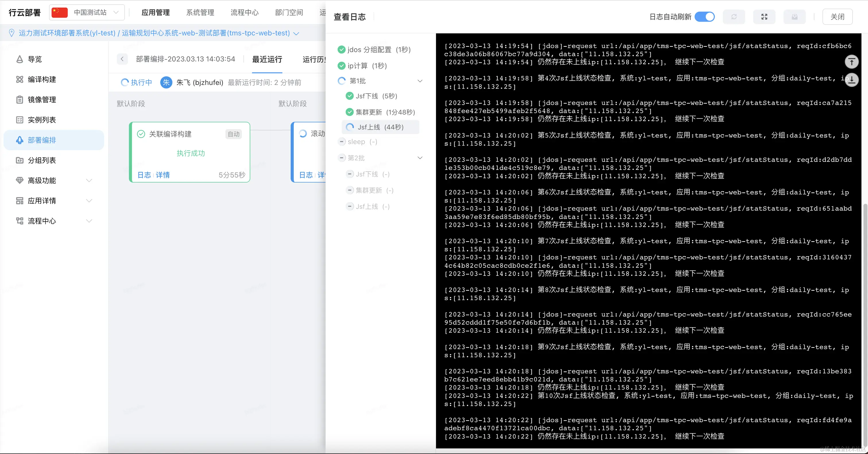Switch to the 最近运行 tab
This screenshot has width=868, height=454.
[x=267, y=60]
